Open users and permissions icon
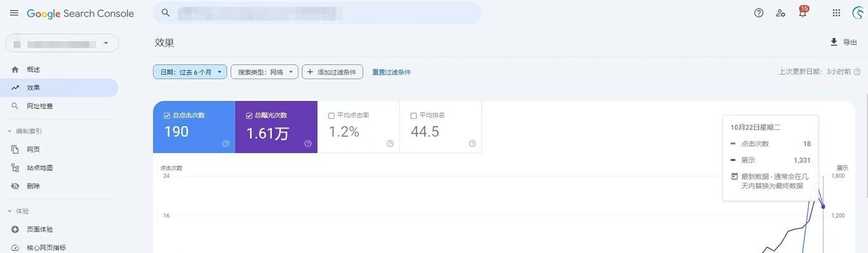 (x=781, y=13)
